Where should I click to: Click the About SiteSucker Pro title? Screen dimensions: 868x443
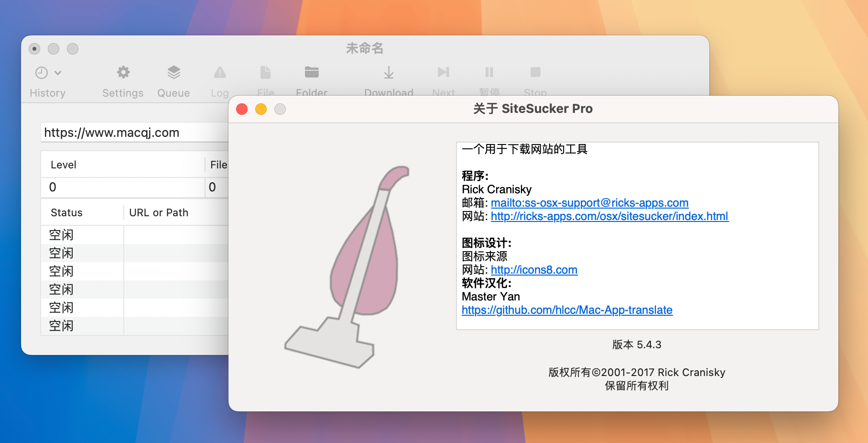(533, 109)
